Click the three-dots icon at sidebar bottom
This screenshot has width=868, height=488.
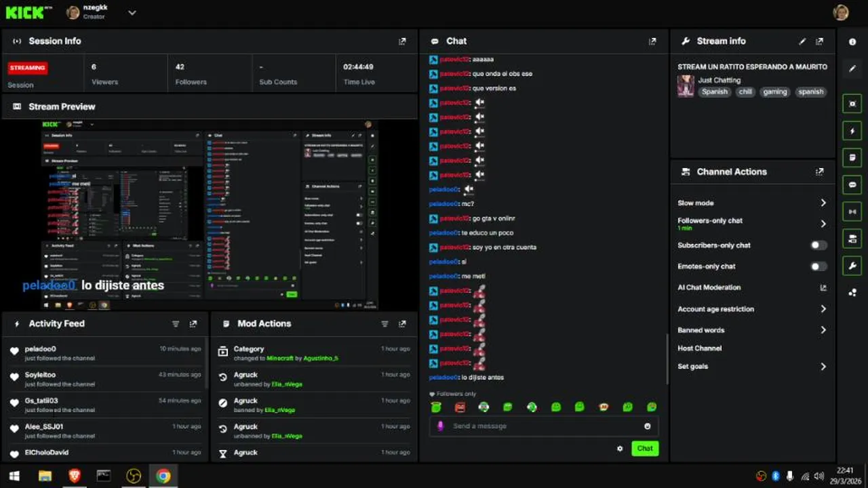pos(852,293)
